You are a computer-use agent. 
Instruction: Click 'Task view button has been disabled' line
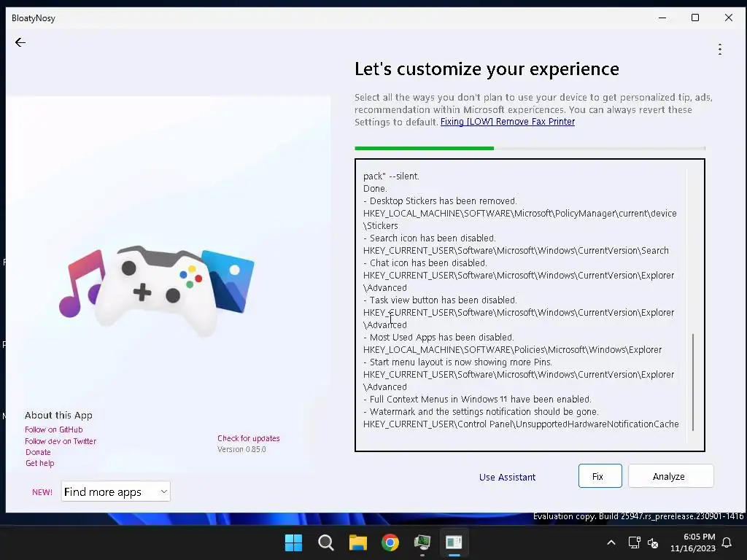440,300
